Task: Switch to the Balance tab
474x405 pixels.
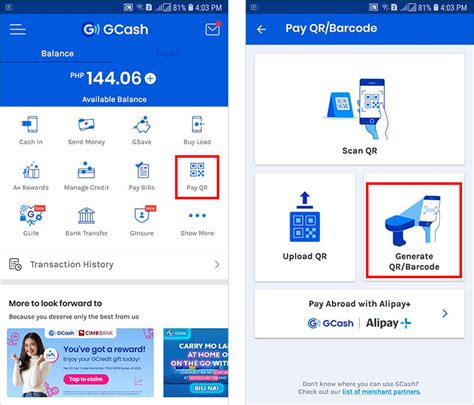Action: click(57, 53)
